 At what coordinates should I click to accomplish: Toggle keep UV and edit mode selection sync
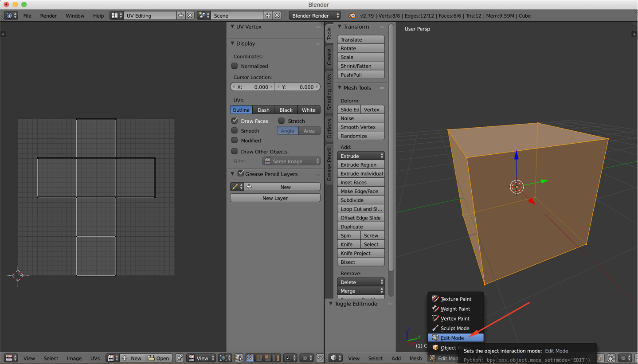pos(239,358)
